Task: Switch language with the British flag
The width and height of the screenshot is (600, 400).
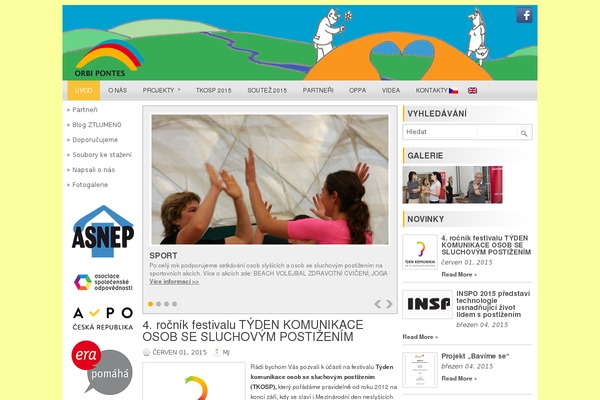Action: click(x=473, y=91)
